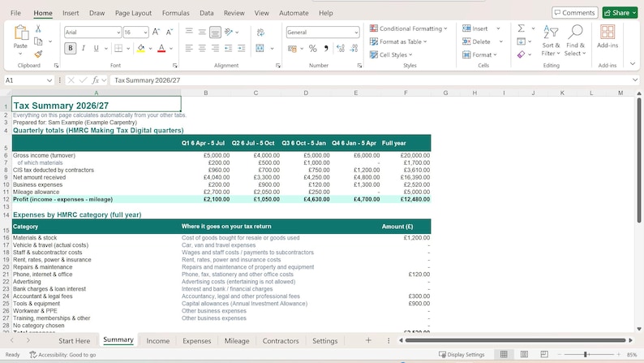Activate the Format Painter brush
This screenshot has width=644, height=363.
pos(38,54)
